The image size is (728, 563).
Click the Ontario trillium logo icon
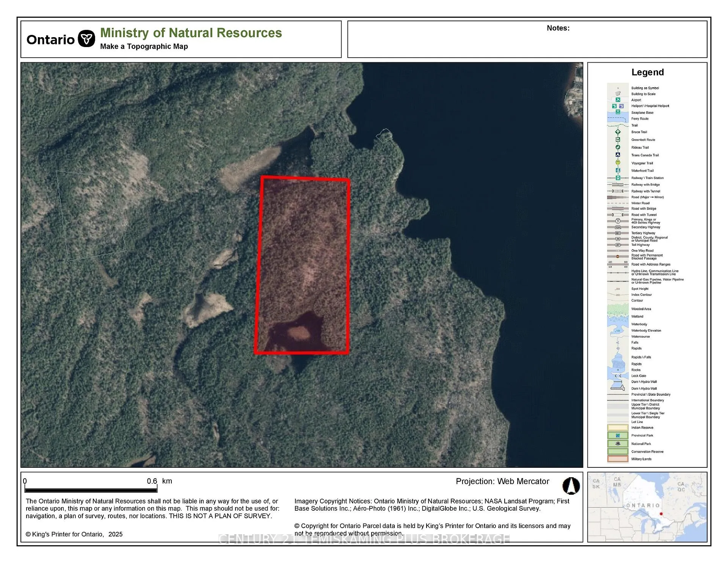tap(86, 39)
